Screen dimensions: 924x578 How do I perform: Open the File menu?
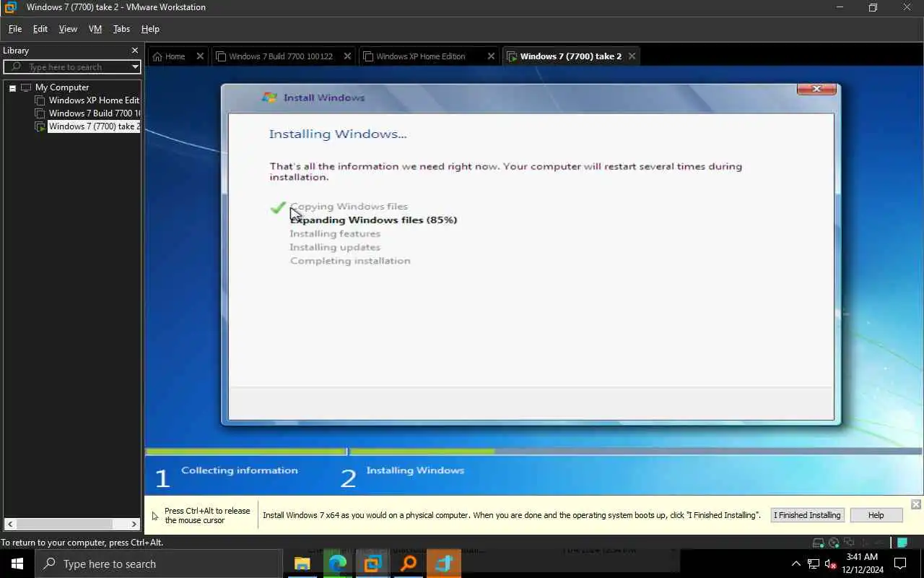15,29
